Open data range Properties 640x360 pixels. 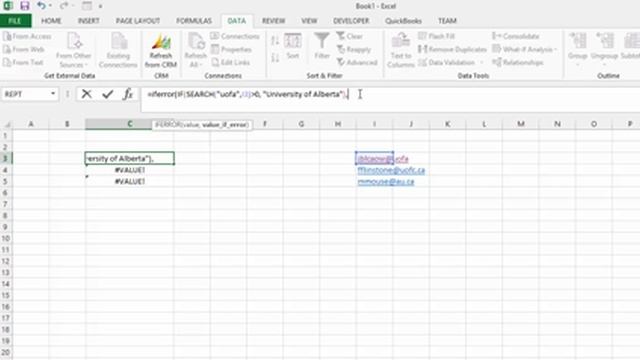coord(231,49)
